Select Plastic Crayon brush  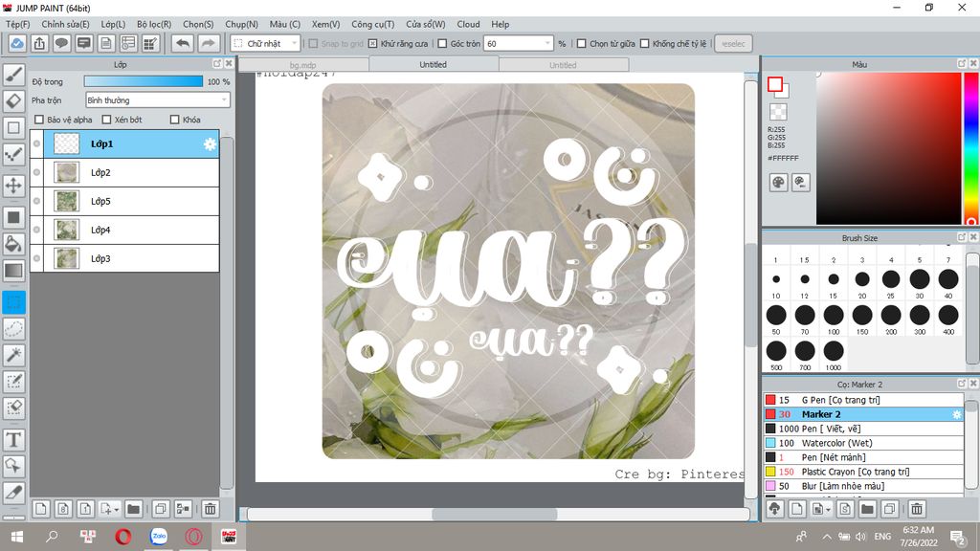coord(863,472)
